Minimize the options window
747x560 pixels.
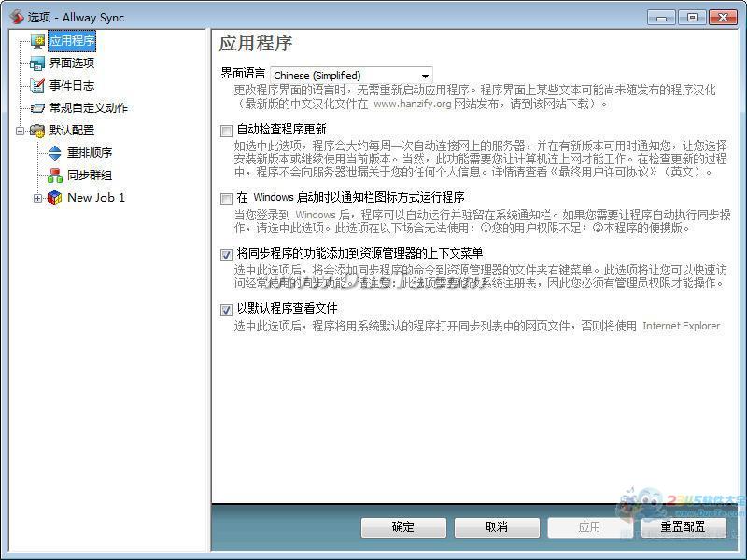(661, 18)
